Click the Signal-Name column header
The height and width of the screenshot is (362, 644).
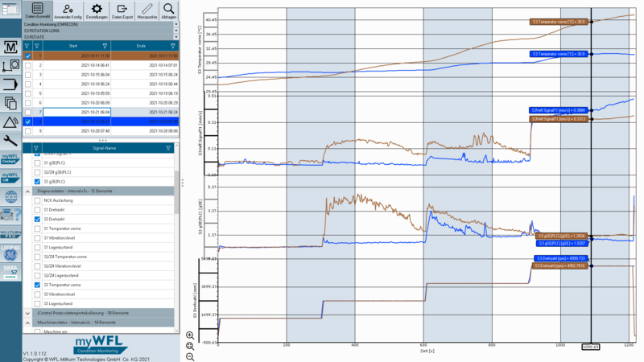pos(105,148)
